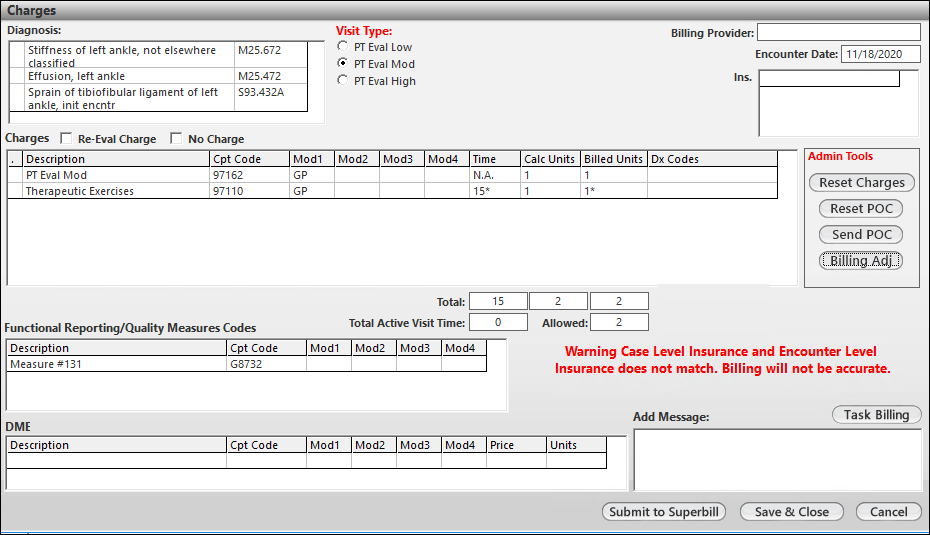The image size is (930, 535).
Task: Click the Dx Codes column header
Action: click(712, 159)
